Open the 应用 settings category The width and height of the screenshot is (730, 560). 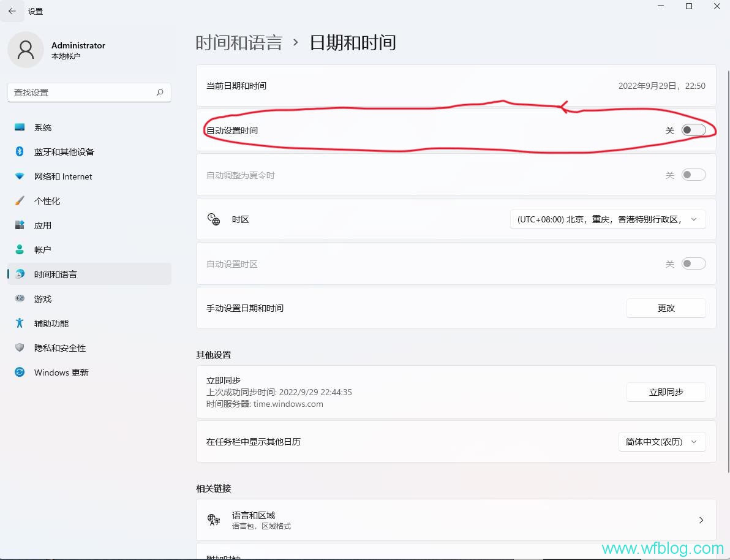[89, 225]
